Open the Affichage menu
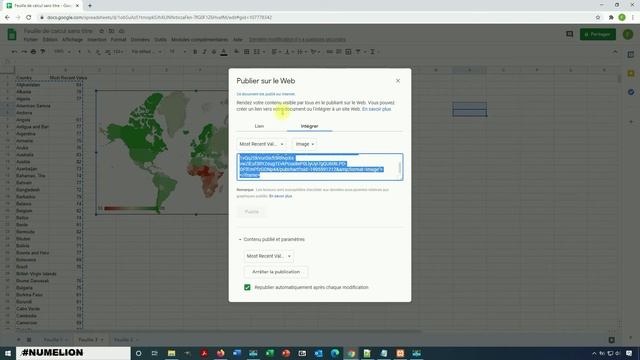This screenshot has width=640, height=360. pyautogui.click(x=72, y=40)
